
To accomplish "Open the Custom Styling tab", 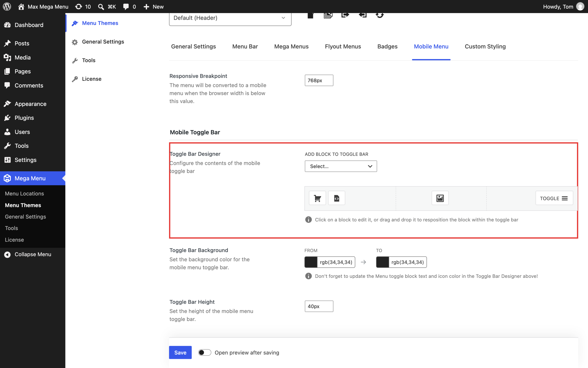I will tap(485, 46).
